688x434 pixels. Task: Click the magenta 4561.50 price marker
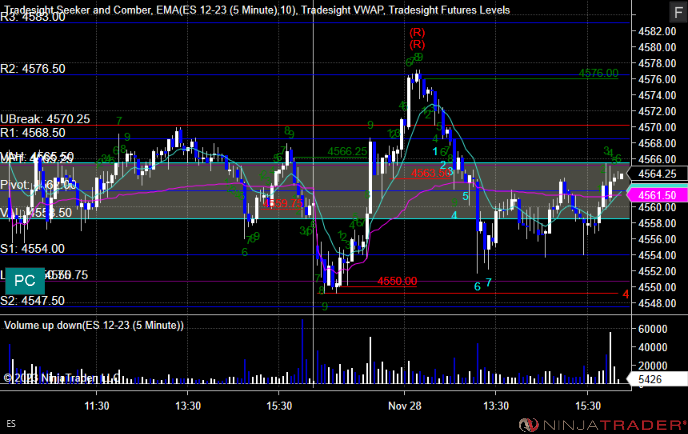click(657, 195)
